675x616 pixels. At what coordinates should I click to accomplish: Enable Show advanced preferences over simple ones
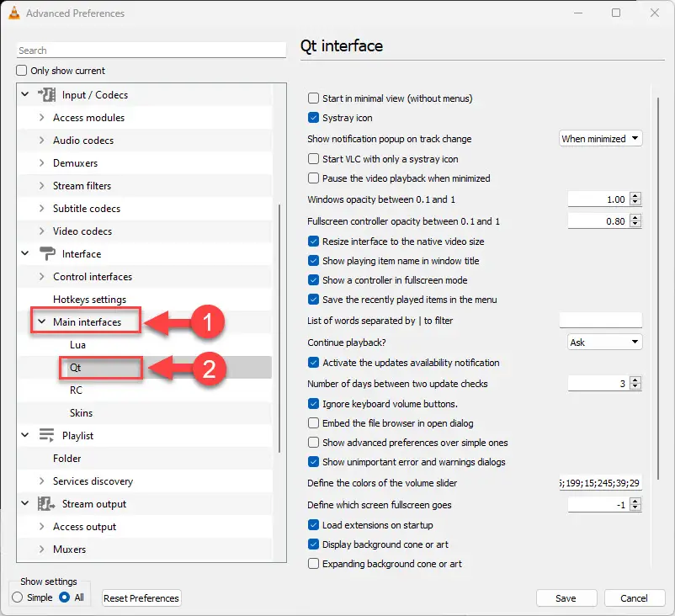tap(313, 443)
